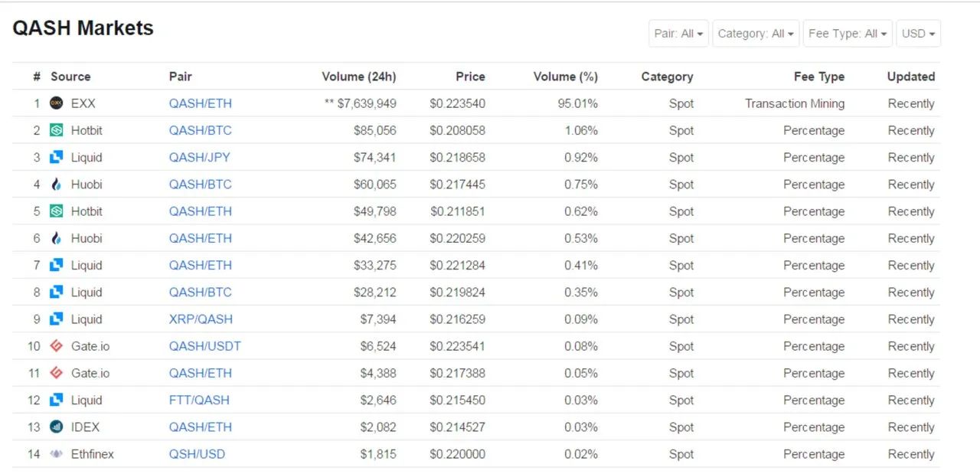Sort by the Updated column header
Screen dimensions: 980x474
point(911,77)
